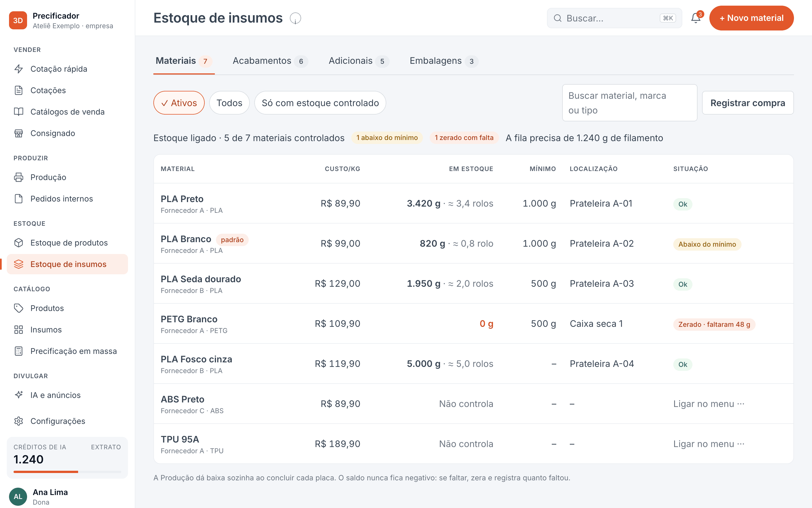This screenshot has height=508, width=812.
Task: Select TPU 95A material name
Action: pos(180,439)
